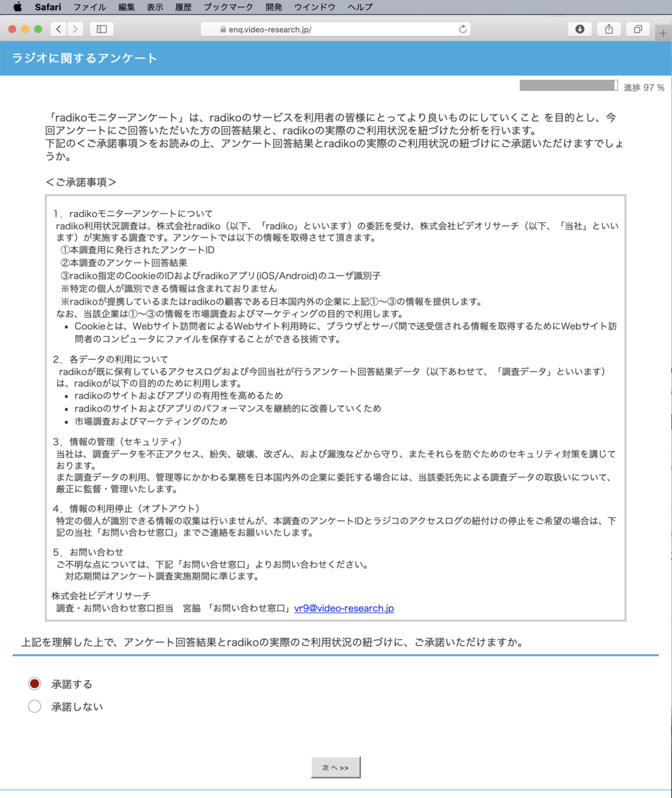Open the 編集 menu
The image size is (672, 798).
(x=126, y=7)
